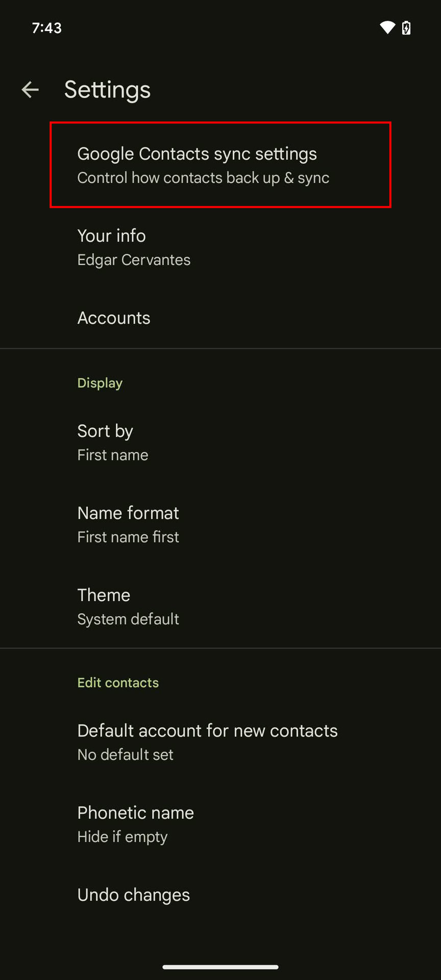Tap the Wi-Fi status icon
Image resolution: width=441 pixels, height=980 pixels.
[387, 28]
